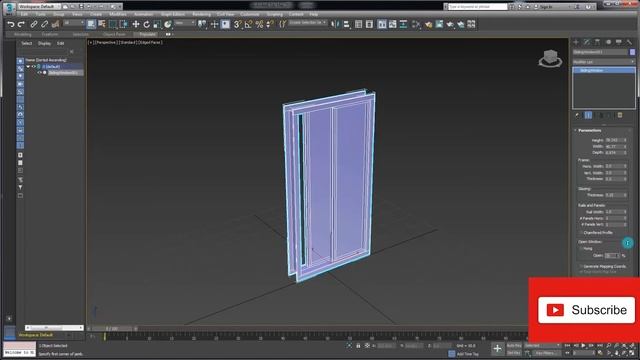Click the Mirror tool icon
The image size is (640, 360).
click(x=335, y=24)
